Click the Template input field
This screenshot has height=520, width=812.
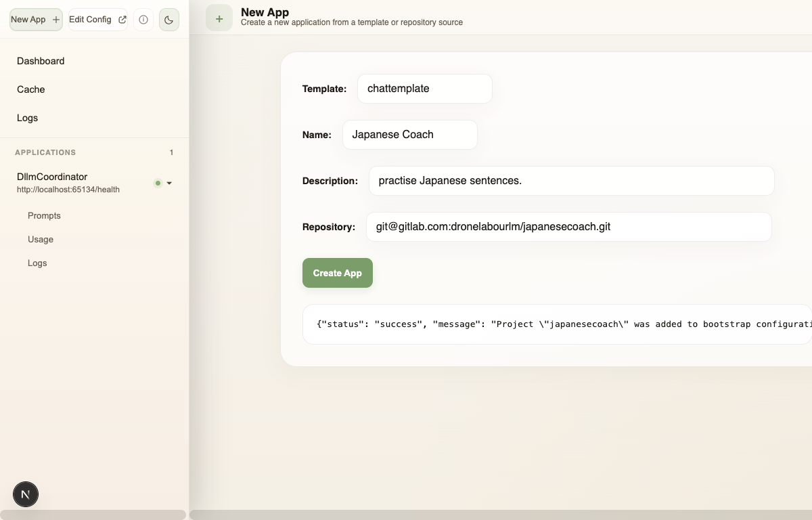(425, 89)
